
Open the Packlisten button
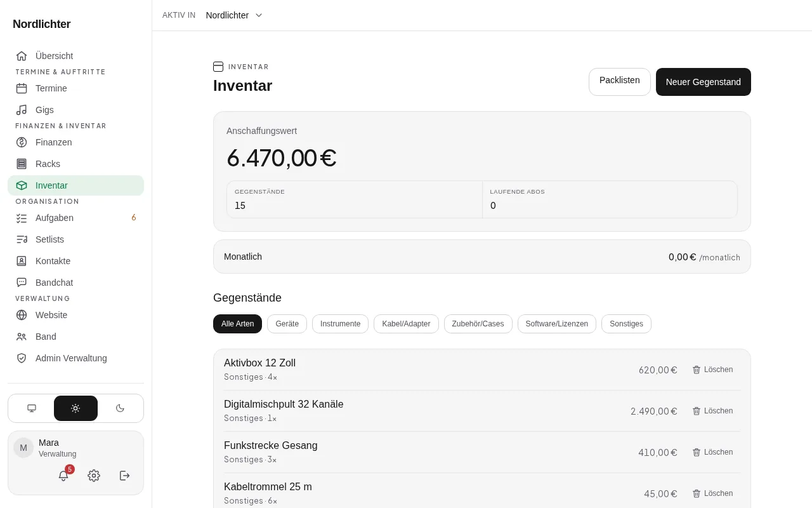click(x=620, y=82)
